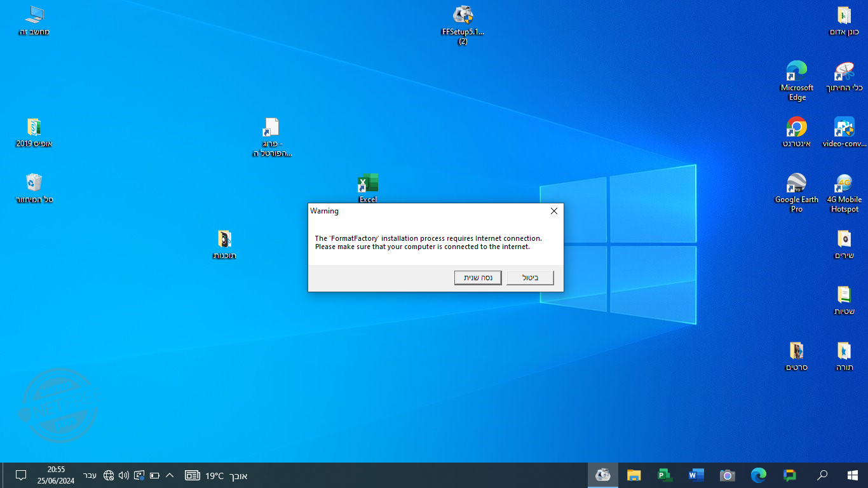This screenshot has height=488, width=868.
Task: Select the Chrome אינטרנט desktop shortcut
Action: (797, 133)
